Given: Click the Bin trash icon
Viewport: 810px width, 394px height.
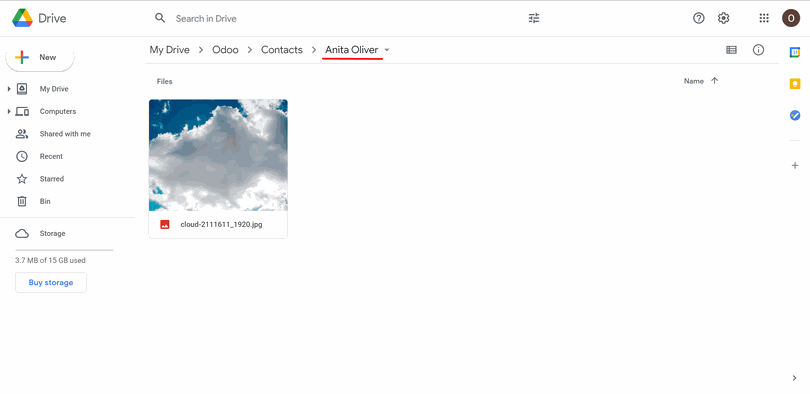Looking at the screenshot, I should 22,201.
